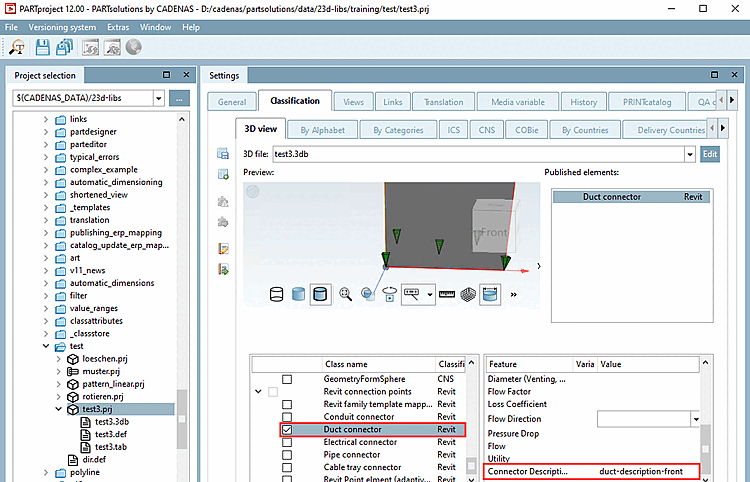The image size is (750, 482).
Task: Check the Pipe connector checkbox
Action: [x=288, y=454]
